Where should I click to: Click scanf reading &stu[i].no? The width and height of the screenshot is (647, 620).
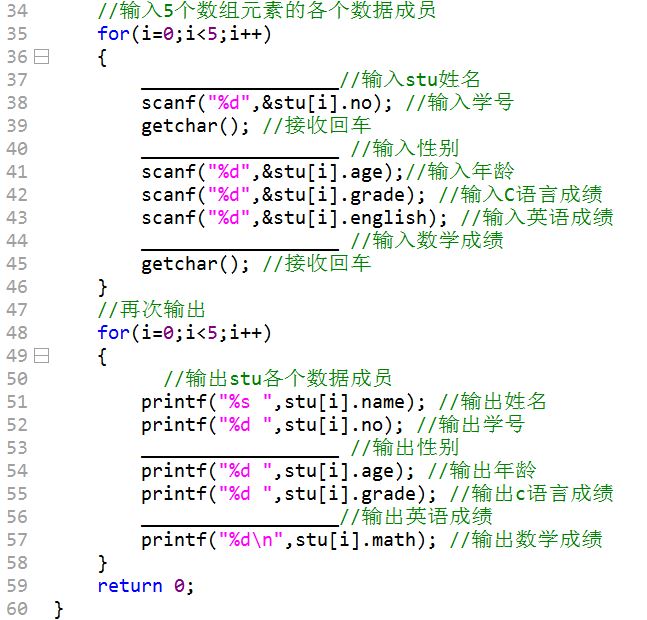[267, 103]
